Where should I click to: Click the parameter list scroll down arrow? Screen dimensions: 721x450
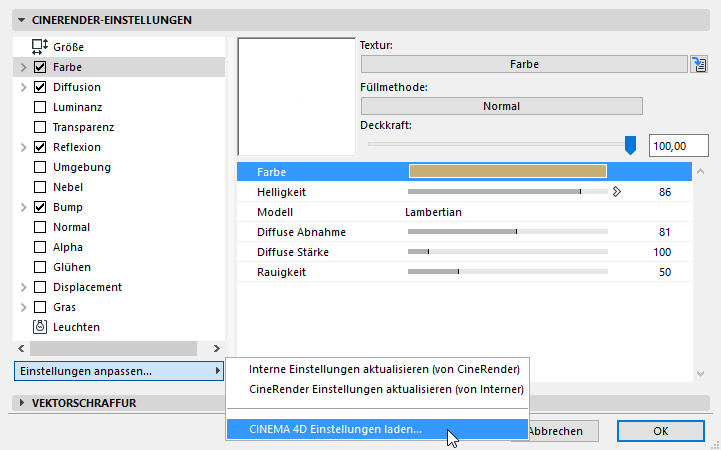[700, 374]
